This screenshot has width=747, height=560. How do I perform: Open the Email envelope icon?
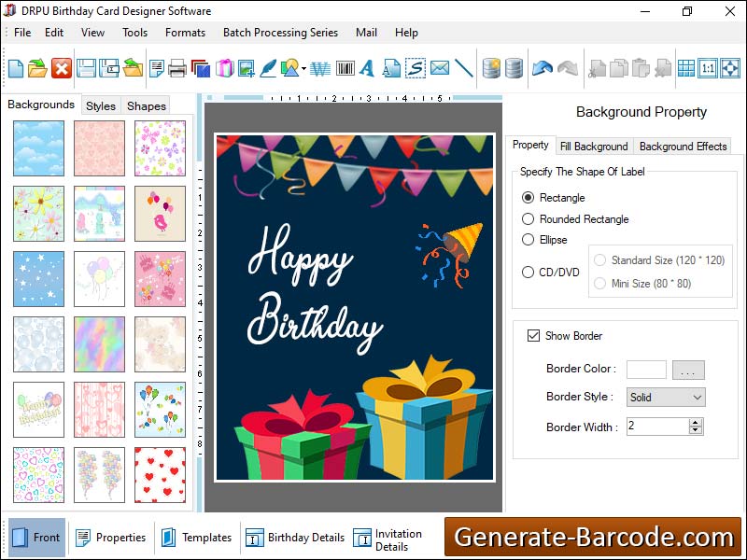click(440, 67)
